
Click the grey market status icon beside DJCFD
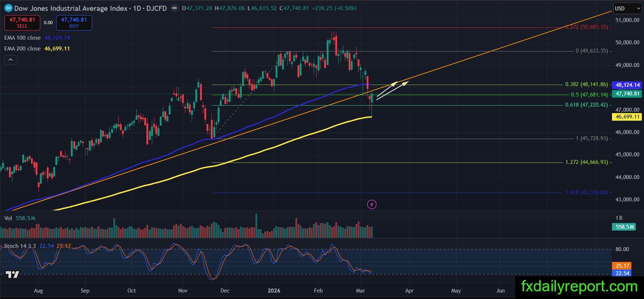[x=174, y=8]
